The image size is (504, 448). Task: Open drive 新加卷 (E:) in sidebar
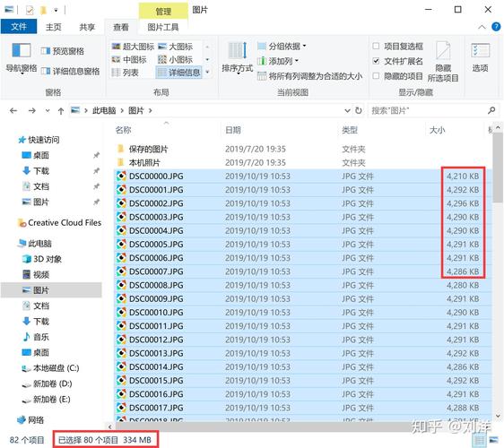47,400
